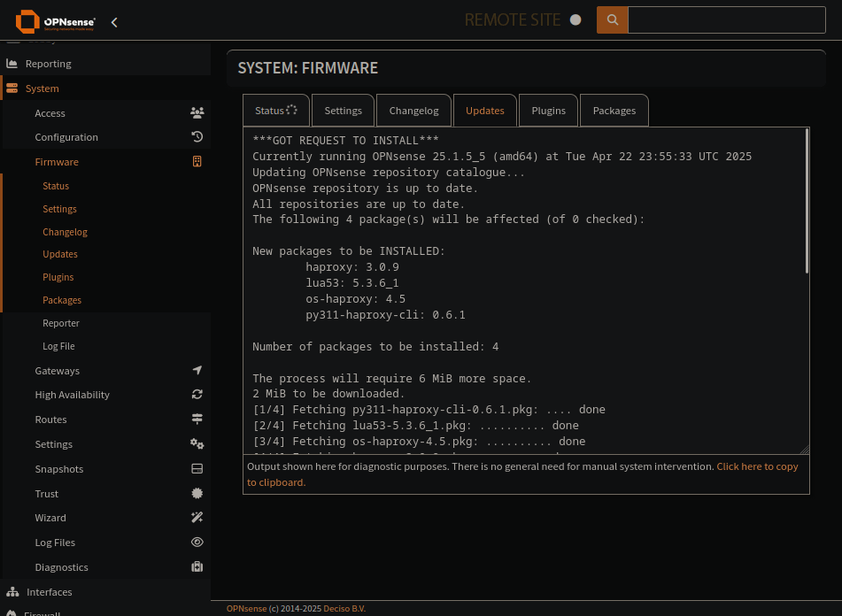Expand the Gateways submenu

106,370
